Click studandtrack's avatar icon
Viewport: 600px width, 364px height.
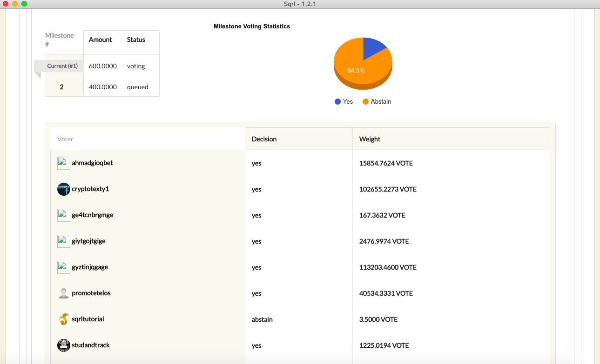pyautogui.click(x=63, y=345)
